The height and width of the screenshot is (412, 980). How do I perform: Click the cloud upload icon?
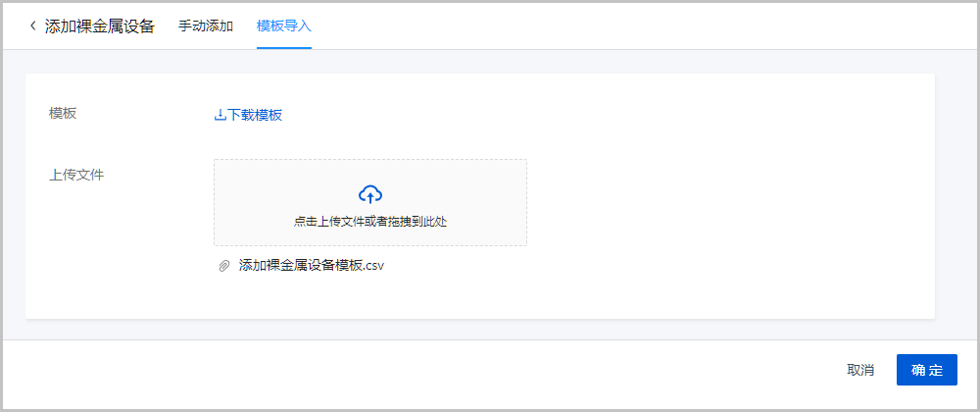pyautogui.click(x=370, y=193)
